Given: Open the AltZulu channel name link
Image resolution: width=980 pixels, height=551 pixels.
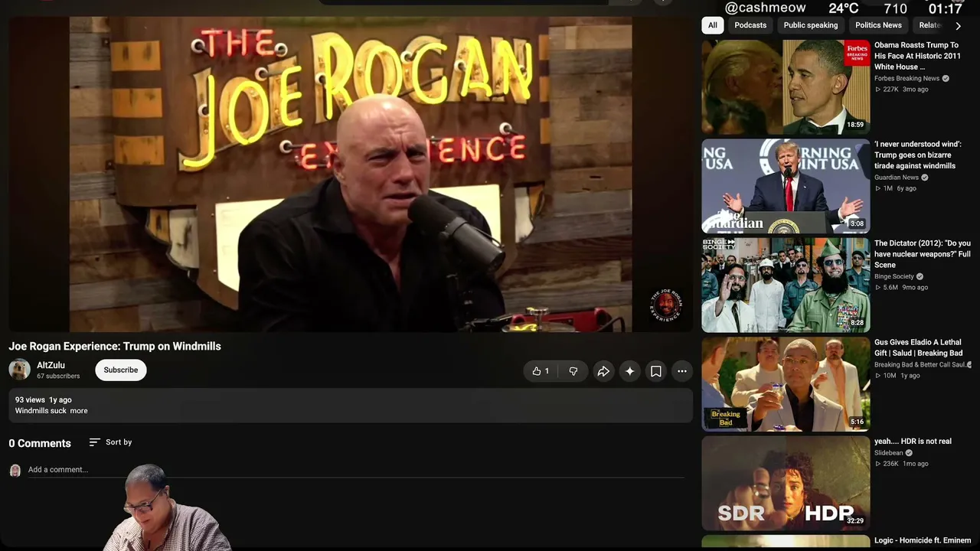Looking at the screenshot, I should click(x=51, y=365).
